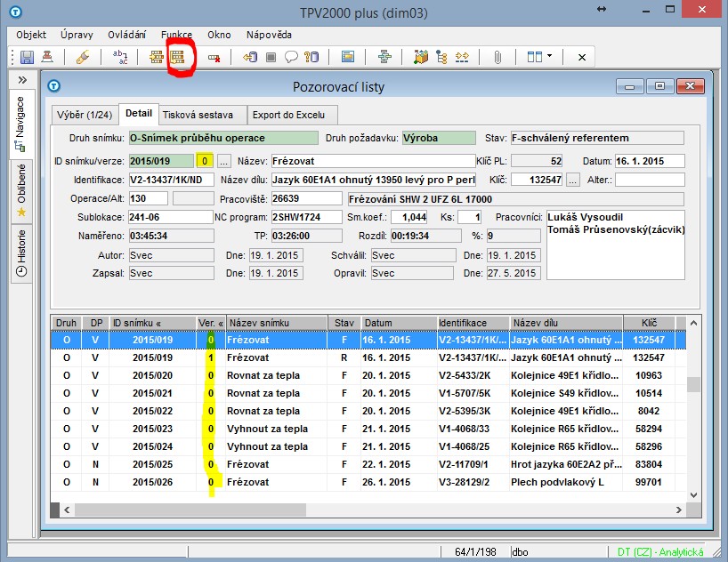Click the Identifikace input field
The image size is (728, 562).
[172, 180]
